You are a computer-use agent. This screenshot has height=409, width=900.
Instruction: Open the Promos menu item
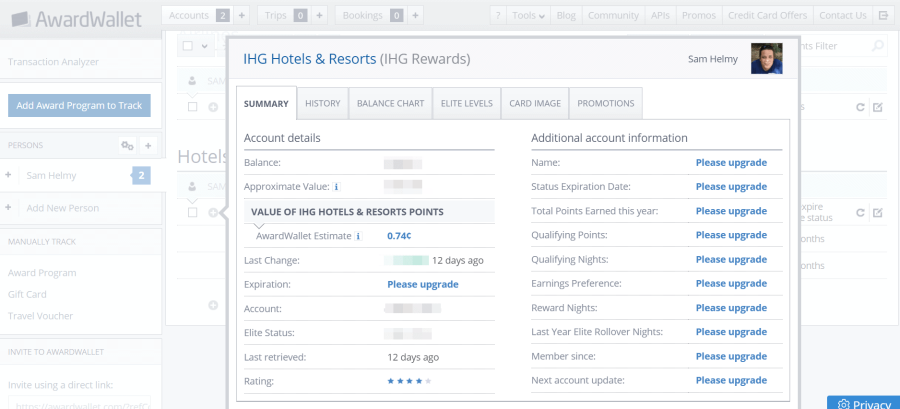coord(699,15)
